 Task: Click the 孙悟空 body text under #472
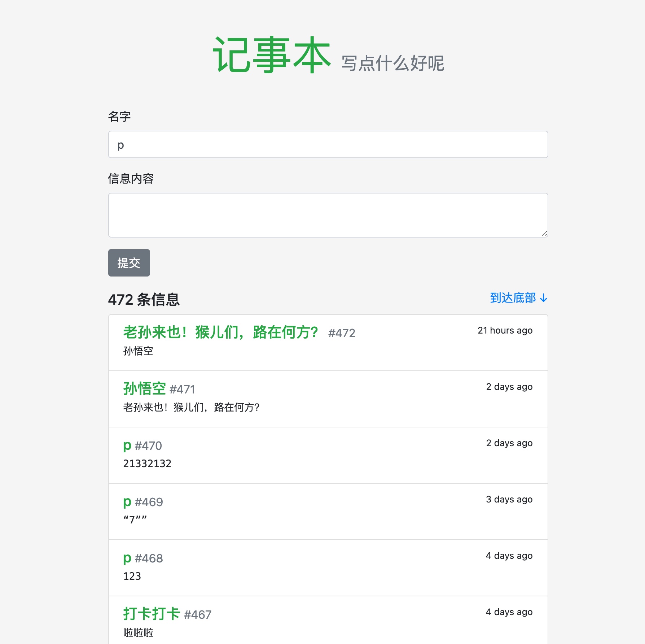138,351
